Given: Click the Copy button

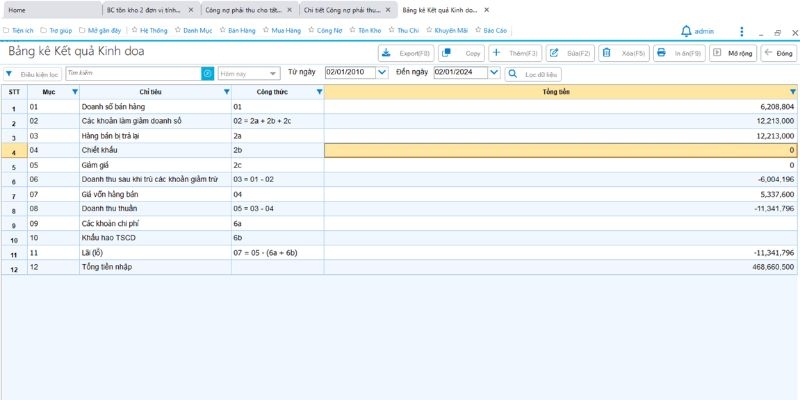Looking at the screenshot, I should tap(461, 53).
